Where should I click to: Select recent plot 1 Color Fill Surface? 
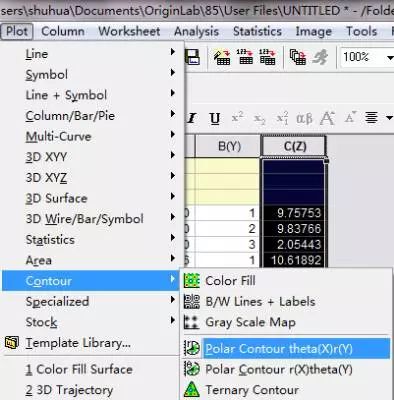click(79, 369)
